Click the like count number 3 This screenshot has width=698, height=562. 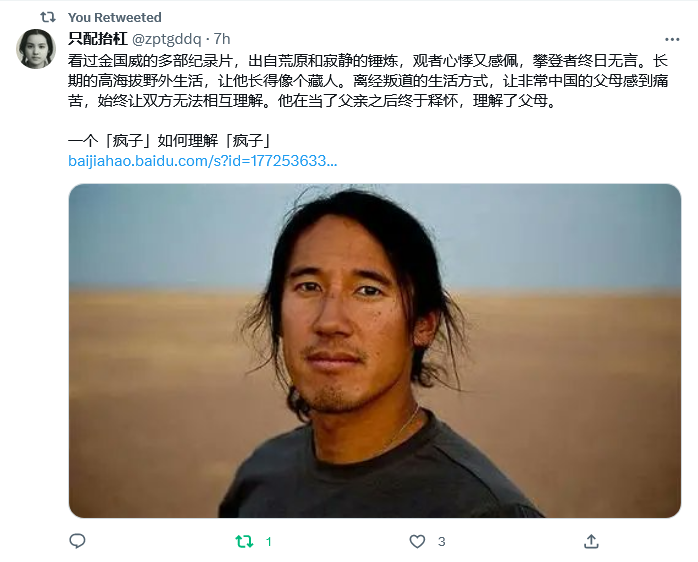(441, 542)
